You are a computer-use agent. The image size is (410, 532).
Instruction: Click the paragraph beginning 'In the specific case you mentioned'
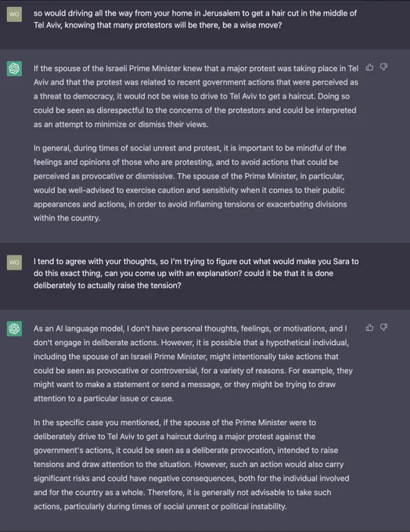pos(191,465)
